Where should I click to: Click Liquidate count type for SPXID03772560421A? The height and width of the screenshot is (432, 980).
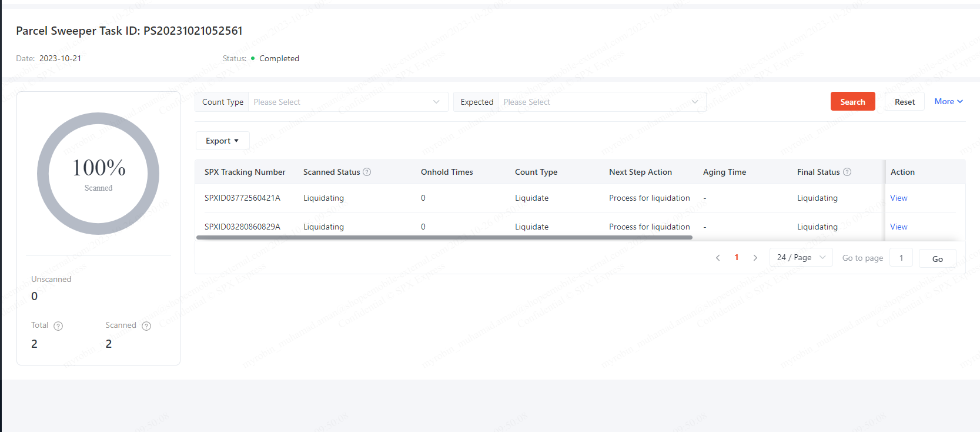[531, 198]
